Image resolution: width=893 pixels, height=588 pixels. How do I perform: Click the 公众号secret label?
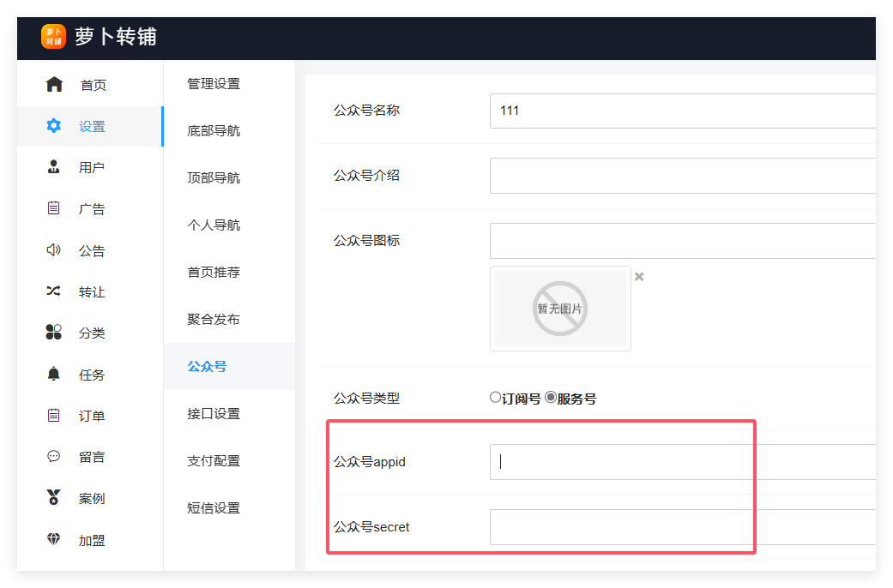[x=371, y=527]
